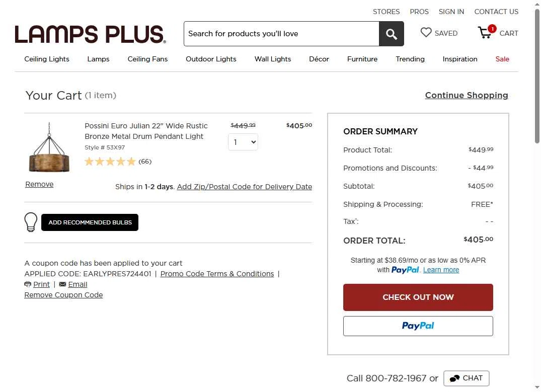541x392 pixels.
Task: Pay with the PayPal button
Action: pos(418,326)
